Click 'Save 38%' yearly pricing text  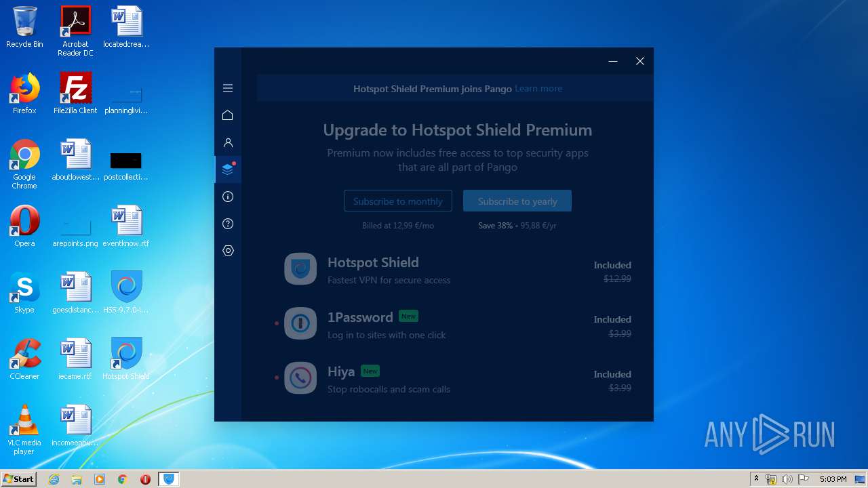tap(495, 226)
